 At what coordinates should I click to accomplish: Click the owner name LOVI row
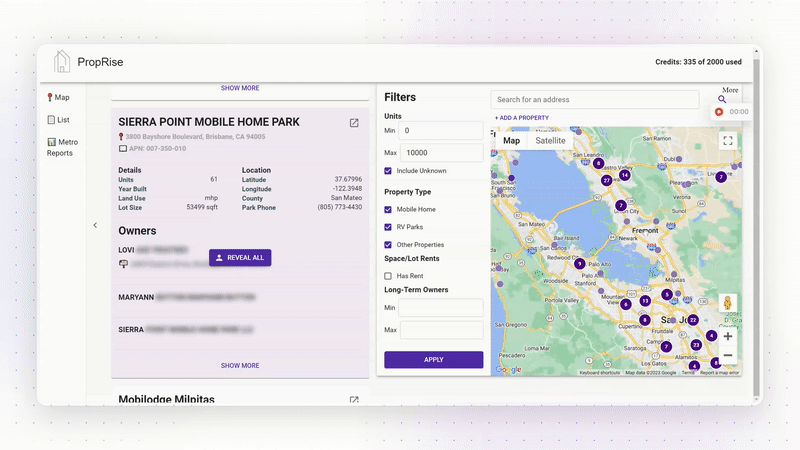click(x=154, y=250)
